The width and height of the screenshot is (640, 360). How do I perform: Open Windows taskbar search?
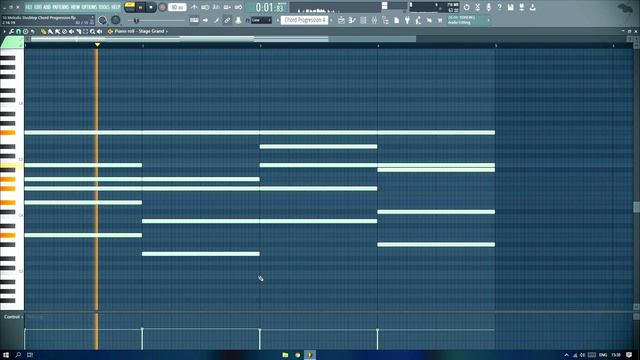(18, 355)
